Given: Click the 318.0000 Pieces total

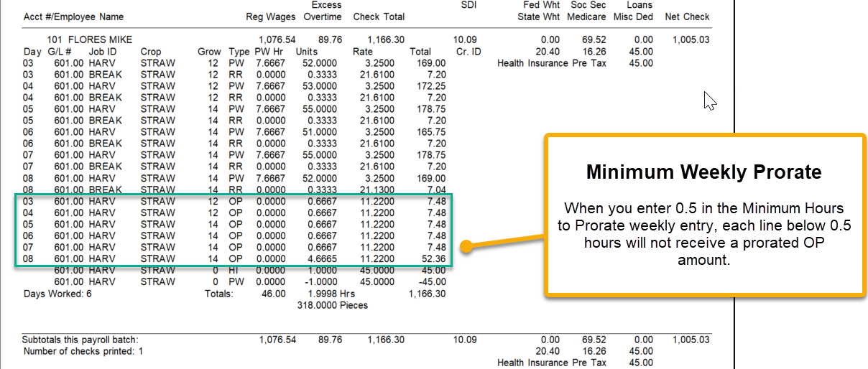Looking at the screenshot, I should [332, 305].
